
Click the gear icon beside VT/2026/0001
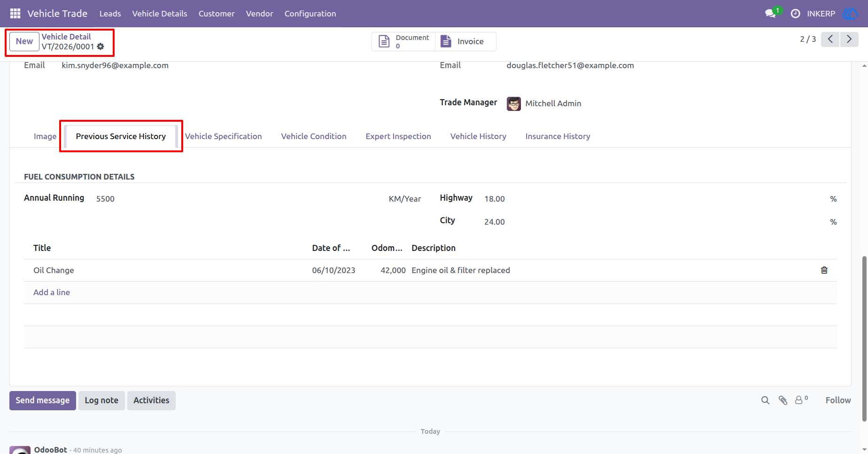click(x=101, y=47)
